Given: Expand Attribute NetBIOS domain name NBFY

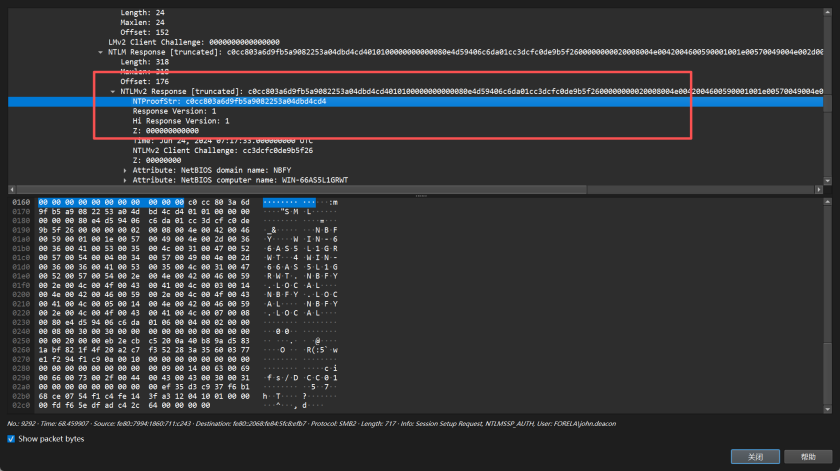Looking at the screenshot, I should coord(124,170).
